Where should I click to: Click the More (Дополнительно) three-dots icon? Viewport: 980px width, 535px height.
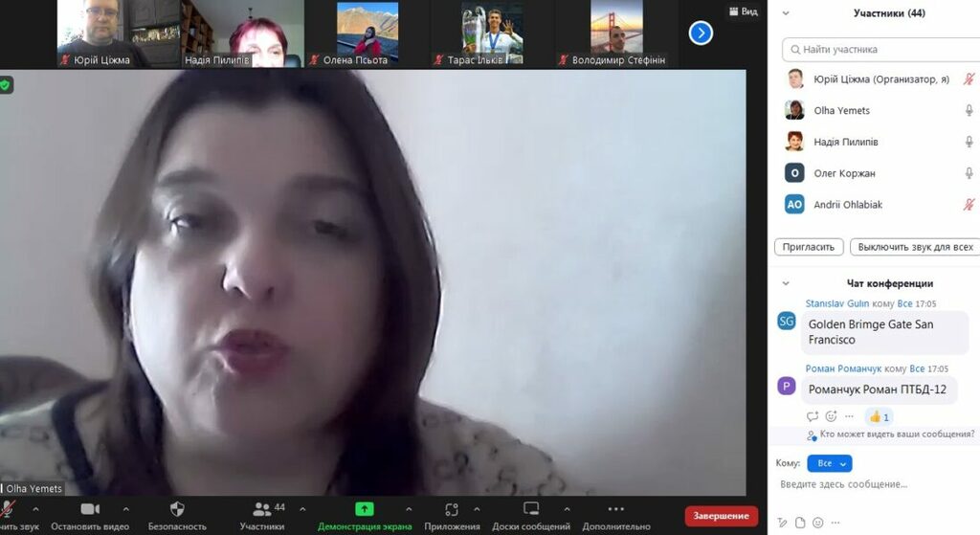point(615,509)
